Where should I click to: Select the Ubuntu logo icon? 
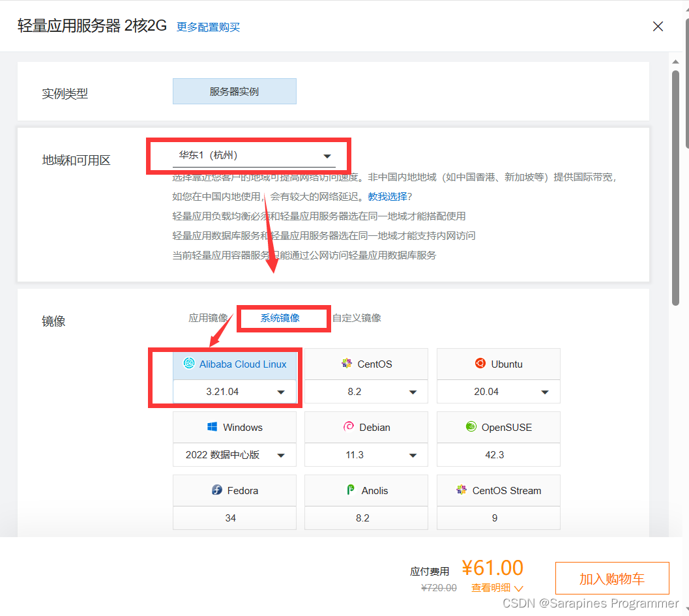click(480, 364)
